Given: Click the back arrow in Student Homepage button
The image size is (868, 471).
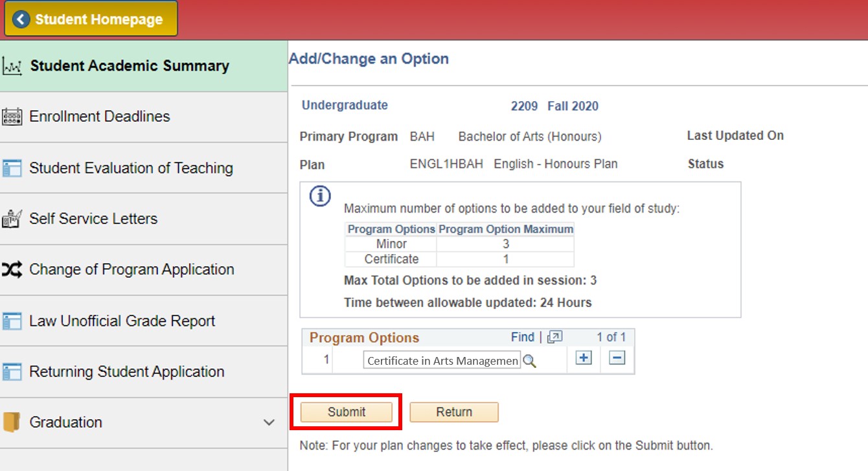Looking at the screenshot, I should point(20,19).
